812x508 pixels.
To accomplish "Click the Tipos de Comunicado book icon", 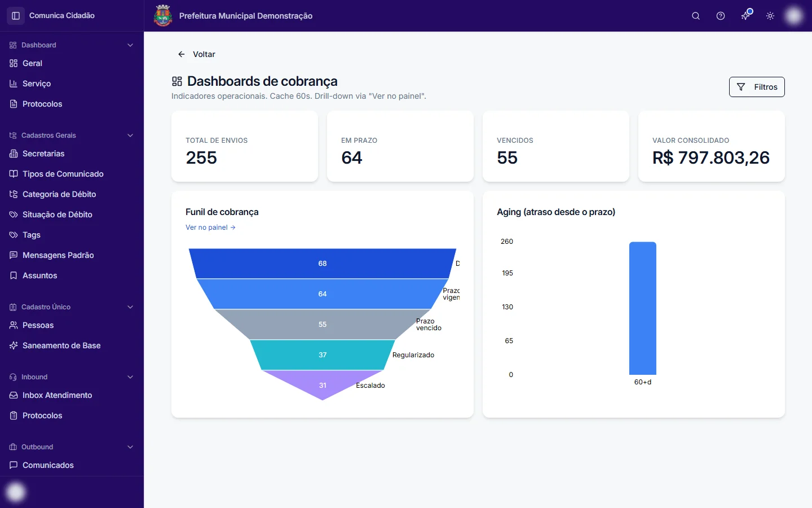I will pos(14,174).
